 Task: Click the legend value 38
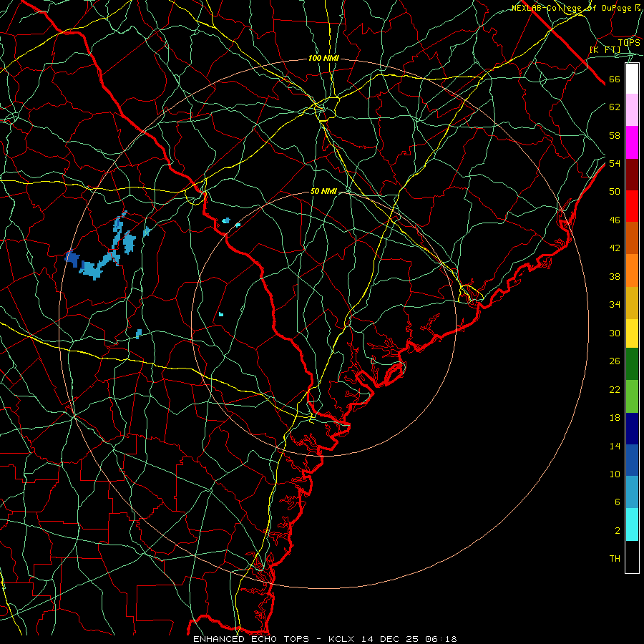click(x=615, y=276)
